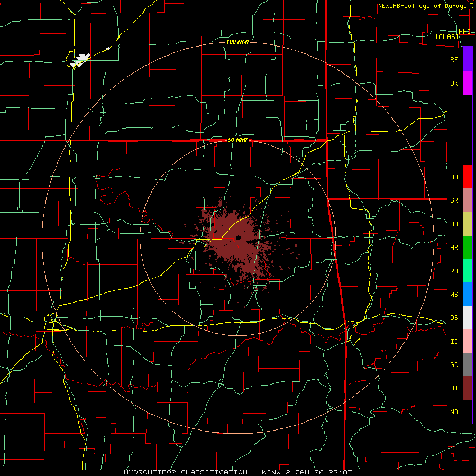Click the HA legend label

pos(454,177)
